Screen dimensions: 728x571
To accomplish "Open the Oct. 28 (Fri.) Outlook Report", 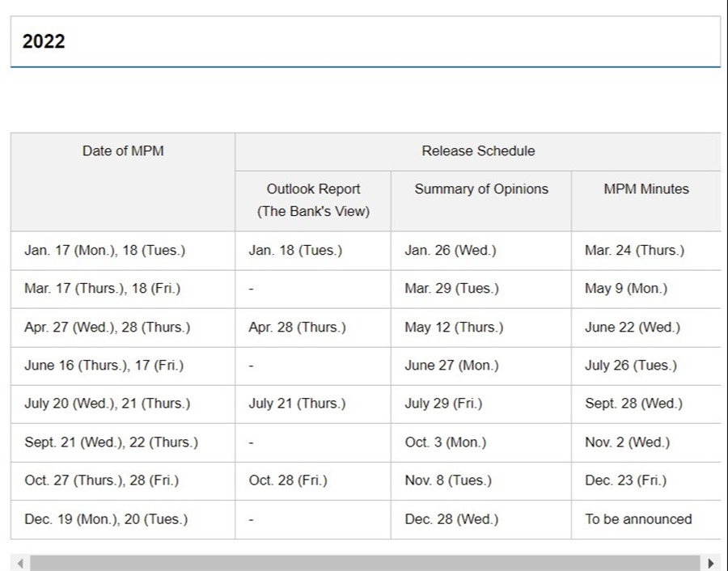I will (x=288, y=480).
